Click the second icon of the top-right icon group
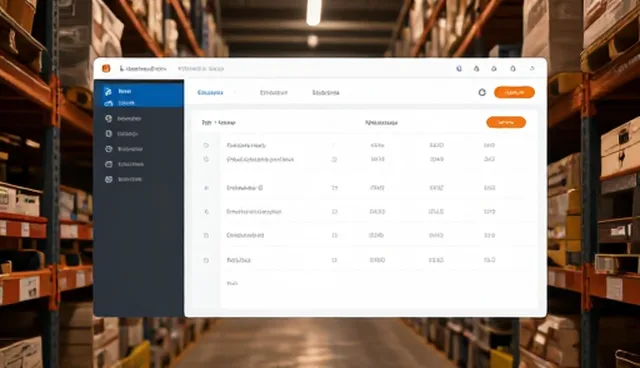This screenshot has height=368, width=640. point(476,69)
